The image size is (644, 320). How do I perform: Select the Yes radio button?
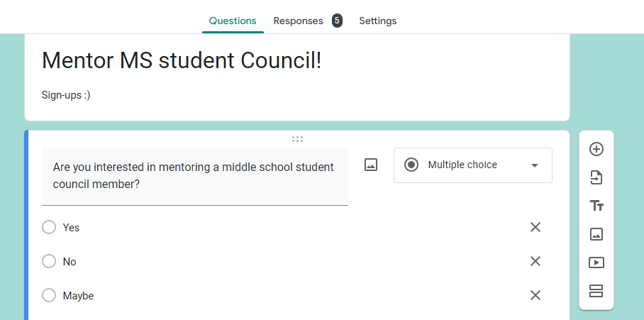(x=49, y=227)
